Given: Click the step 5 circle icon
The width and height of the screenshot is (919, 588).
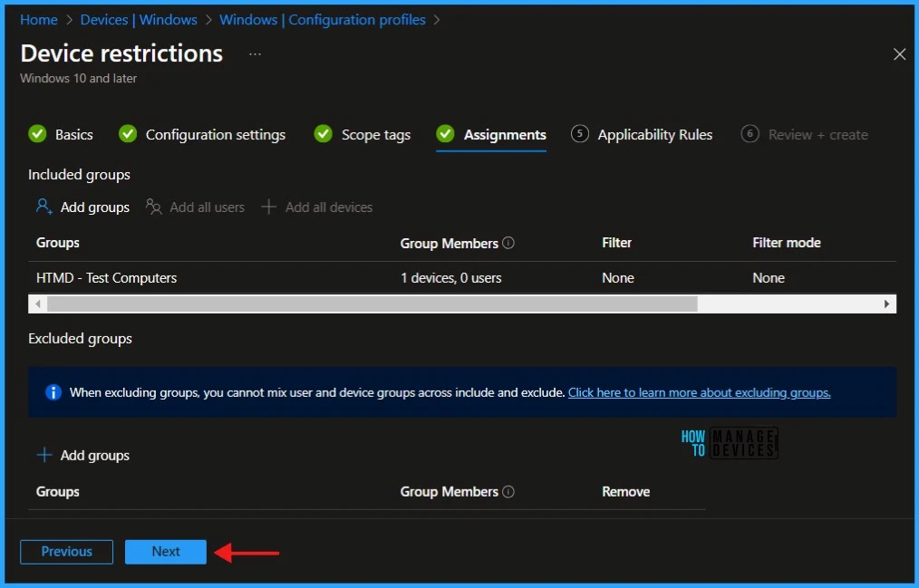Looking at the screenshot, I should tap(580, 134).
